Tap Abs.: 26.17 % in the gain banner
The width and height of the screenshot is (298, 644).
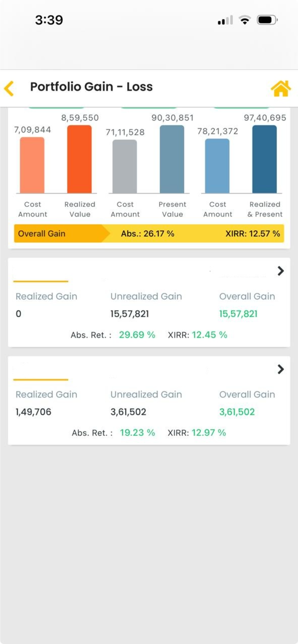(148, 234)
